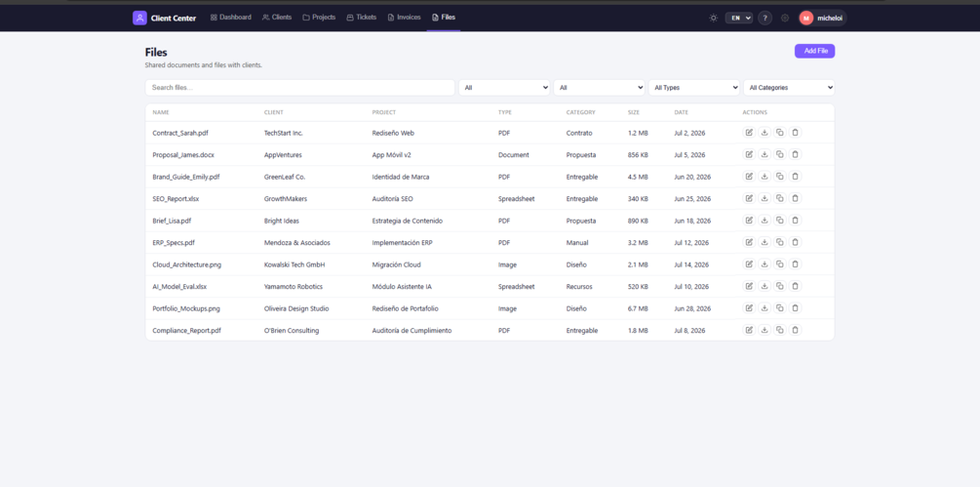Open the All dropdown beside the search box
The width and height of the screenshot is (980, 487).
pyautogui.click(x=504, y=88)
